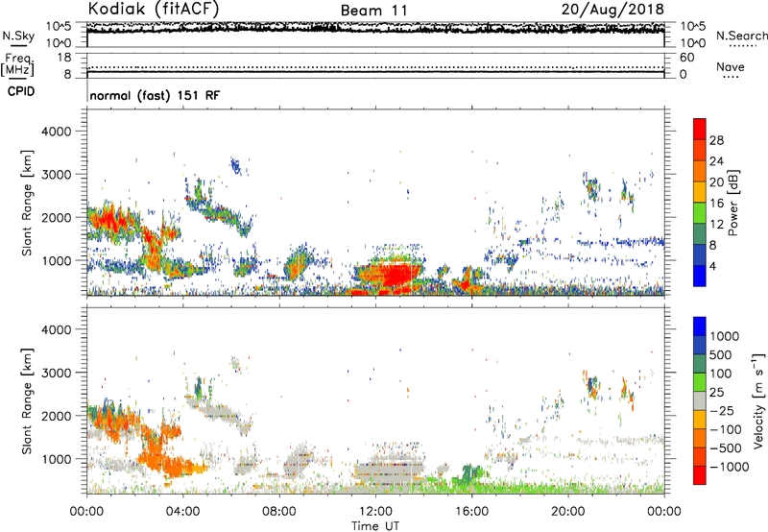
Task: Click the 'N.Search' label
Action: (x=741, y=36)
